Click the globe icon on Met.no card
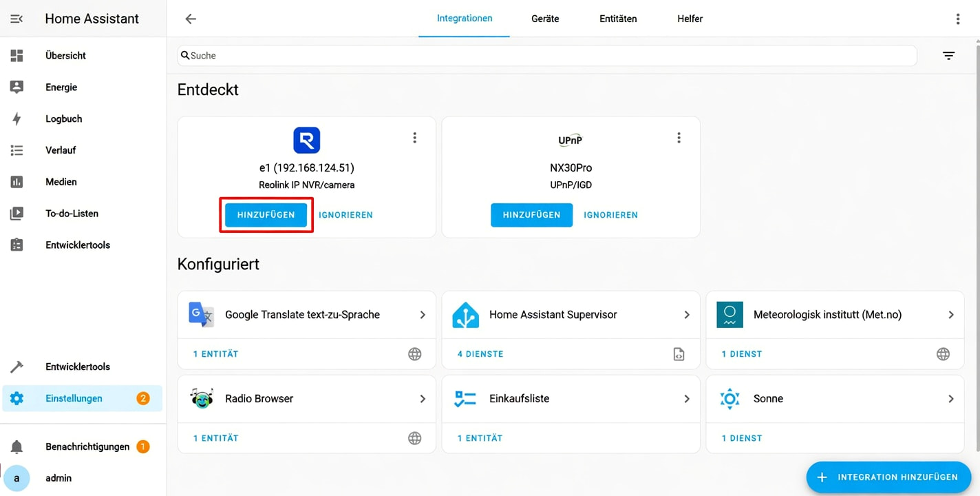 (943, 354)
